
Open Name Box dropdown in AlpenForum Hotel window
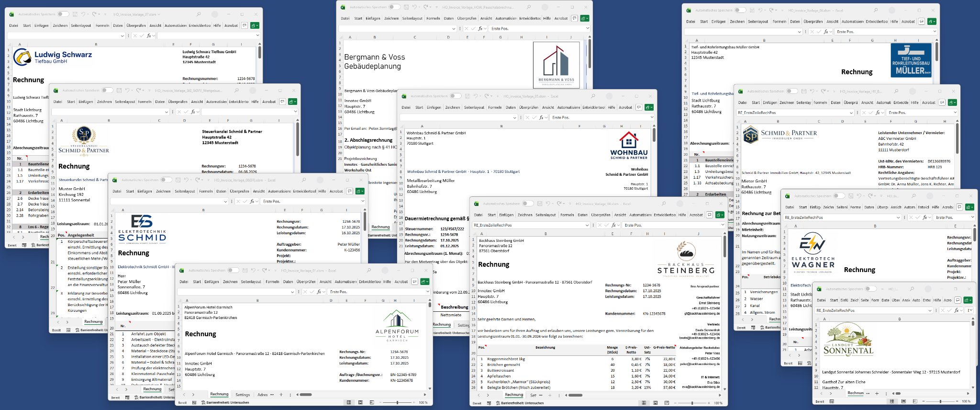pos(292,292)
